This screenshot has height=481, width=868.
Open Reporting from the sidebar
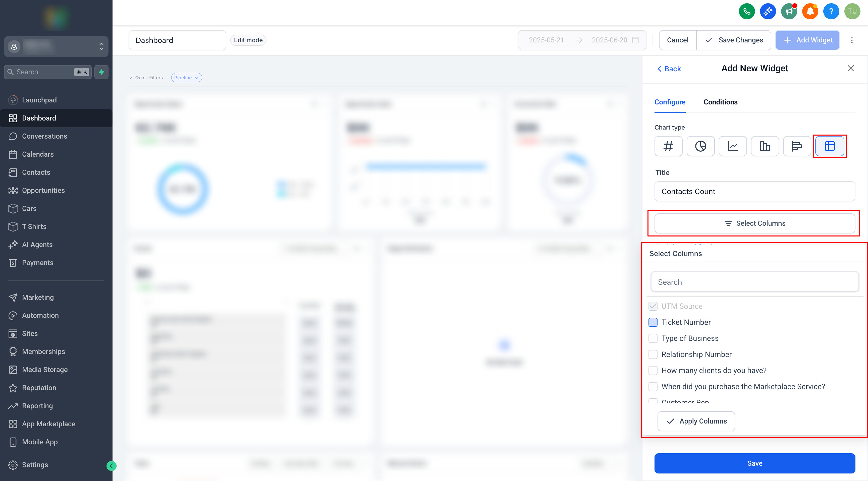(x=37, y=406)
